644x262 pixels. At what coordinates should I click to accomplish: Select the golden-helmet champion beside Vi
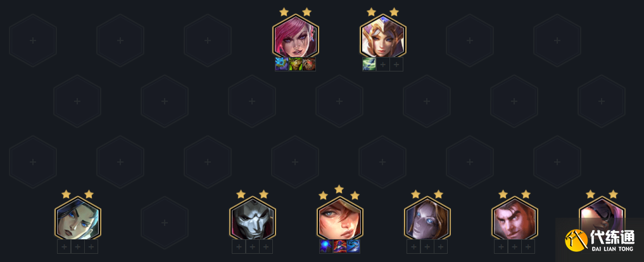tap(382, 37)
